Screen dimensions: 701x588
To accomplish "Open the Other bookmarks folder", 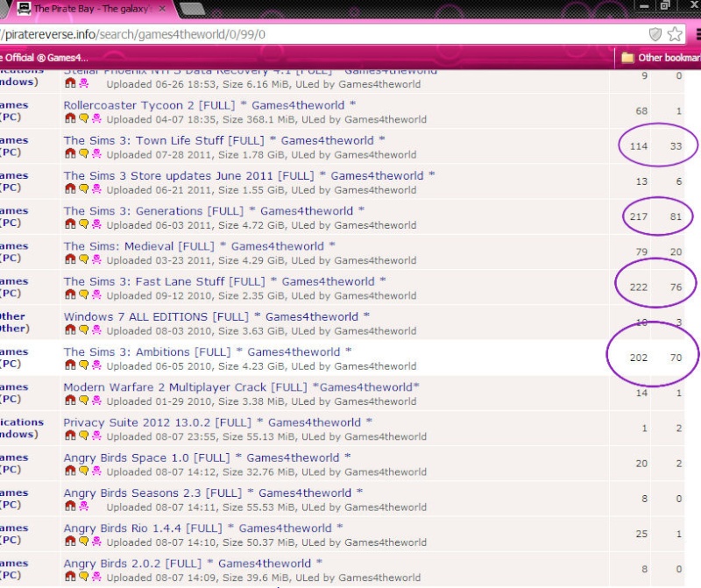I will pyautogui.click(x=661, y=58).
